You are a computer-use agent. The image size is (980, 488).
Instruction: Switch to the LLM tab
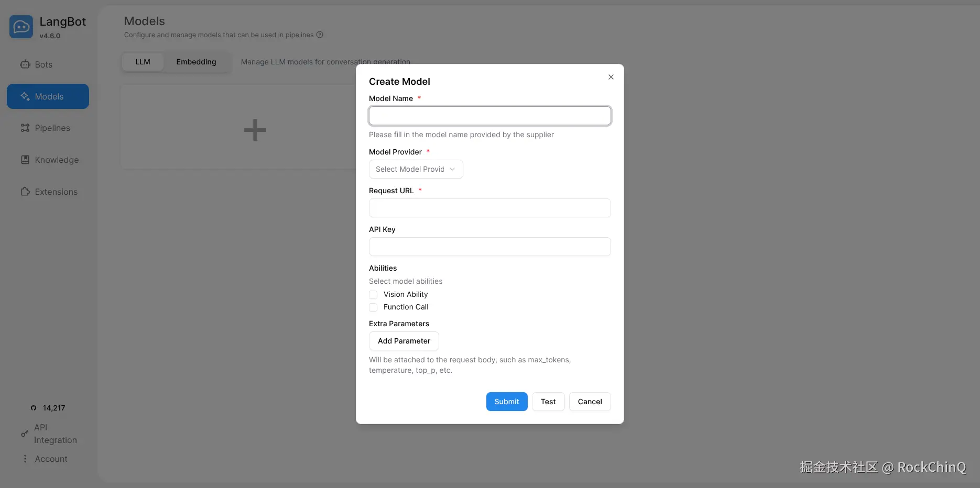143,62
